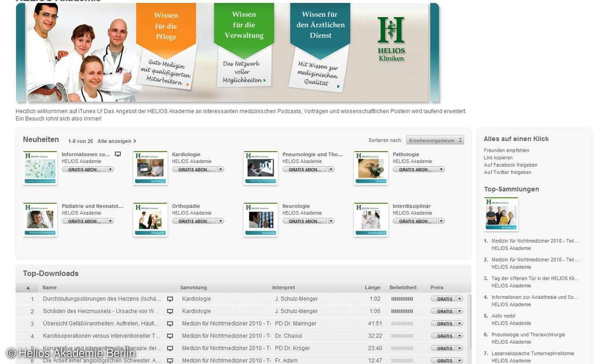
Task: Open the Informationen zu... collection cover
Action: click(x=40, y=167)
